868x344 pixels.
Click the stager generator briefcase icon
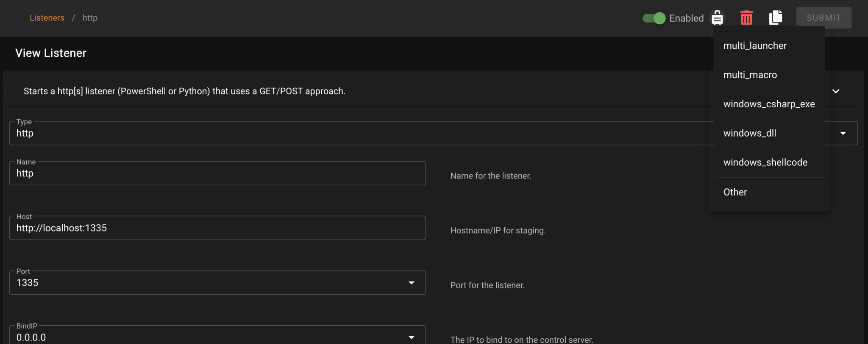pos(717,18)
